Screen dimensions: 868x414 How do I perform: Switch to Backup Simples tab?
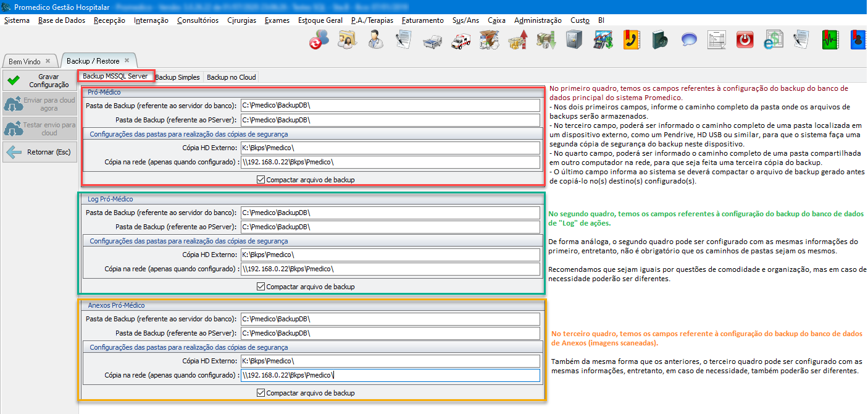pyautogui.click(x=177, y=77)
